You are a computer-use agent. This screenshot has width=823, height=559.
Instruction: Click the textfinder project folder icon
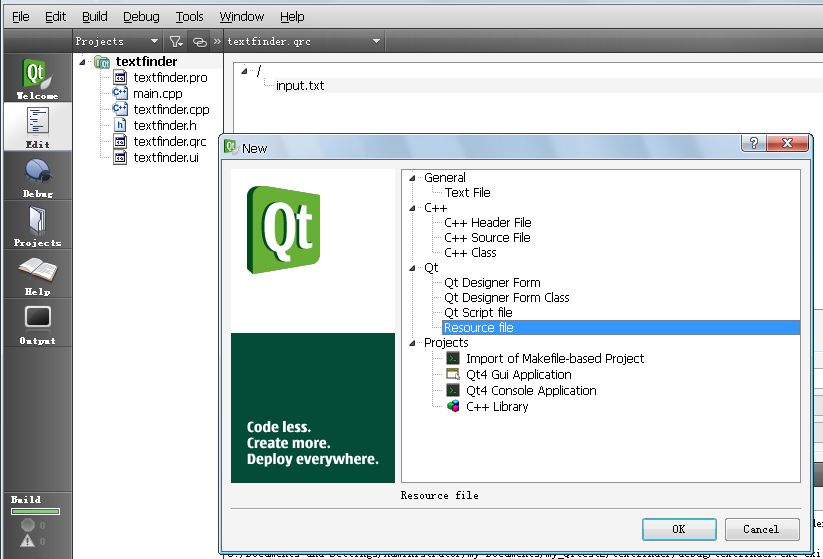[x=102, y=62]
